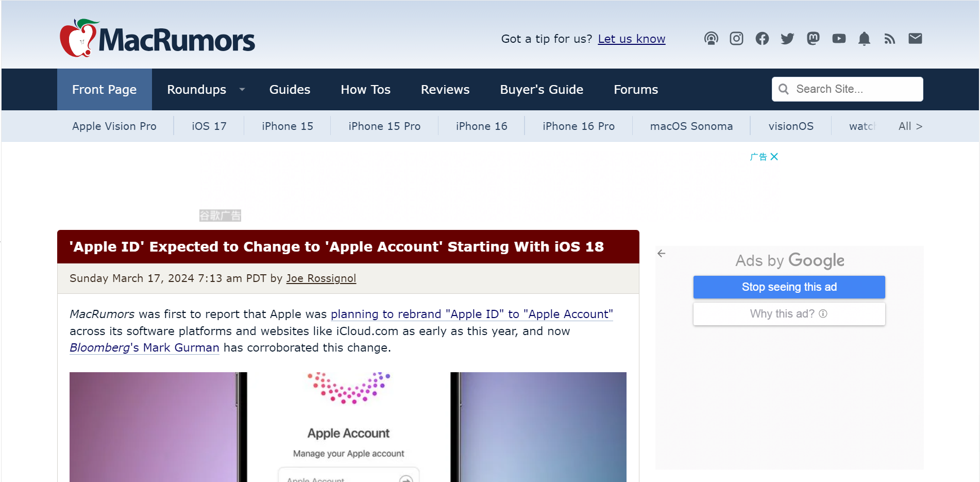980x482 pixels.
Task: Open the Buyer's Guide section
Action: [542, 90]
